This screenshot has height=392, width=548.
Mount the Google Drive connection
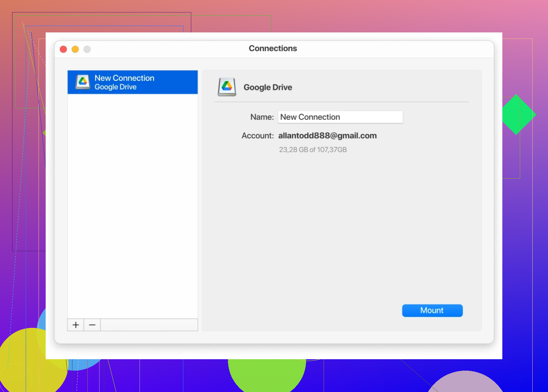tap(432, 310)
